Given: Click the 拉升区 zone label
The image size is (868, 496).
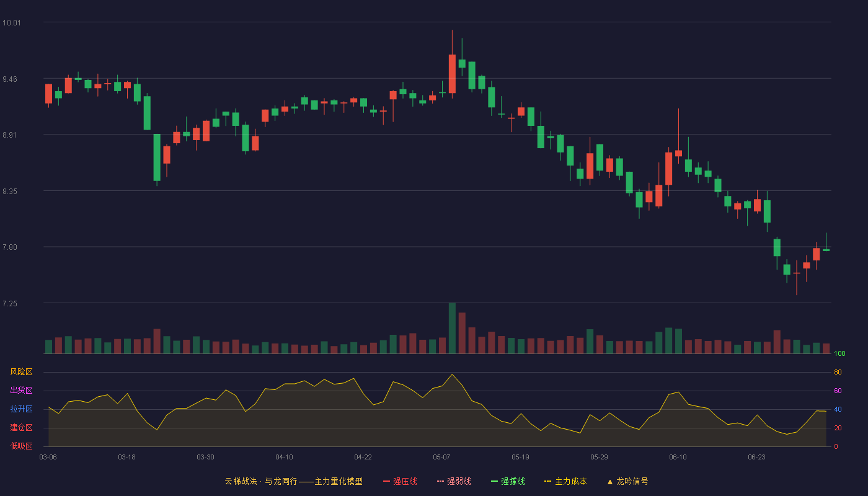Looking at the screenshot, I should [21, 409].
